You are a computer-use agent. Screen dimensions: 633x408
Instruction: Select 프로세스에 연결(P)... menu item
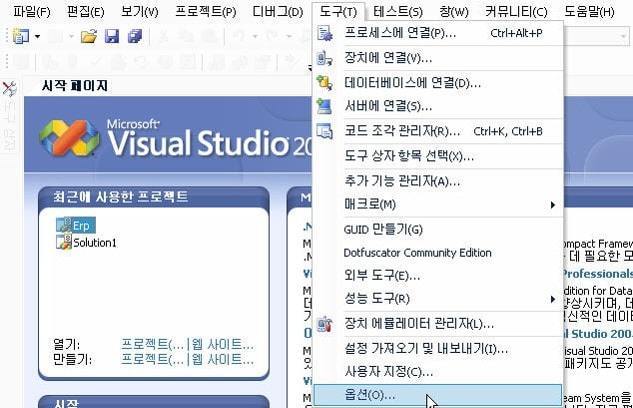click(x=438, y=33)
